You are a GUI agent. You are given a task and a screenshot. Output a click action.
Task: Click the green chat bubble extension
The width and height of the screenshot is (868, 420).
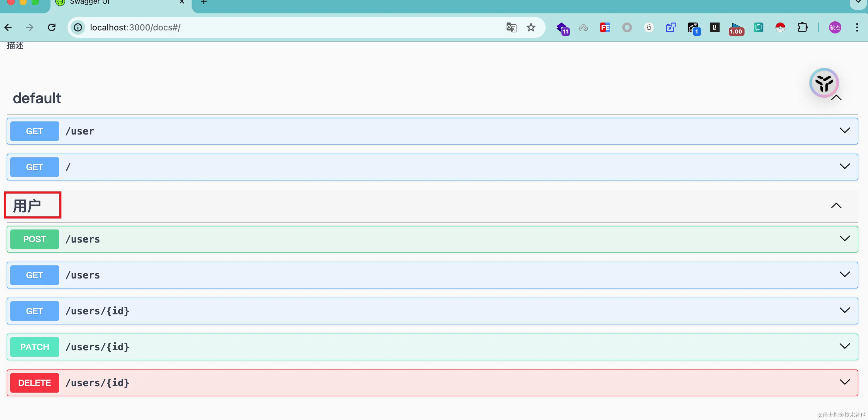coord(758,27)
